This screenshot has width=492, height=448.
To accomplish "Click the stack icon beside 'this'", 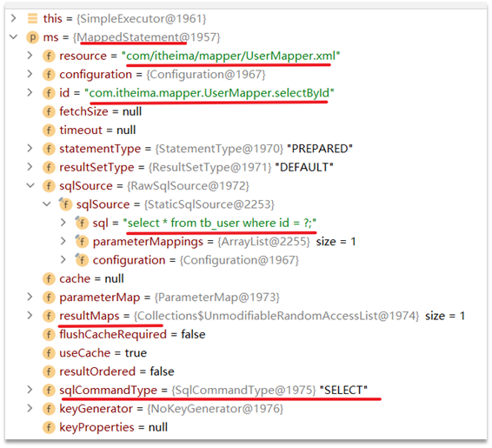I will click(33, 18).
